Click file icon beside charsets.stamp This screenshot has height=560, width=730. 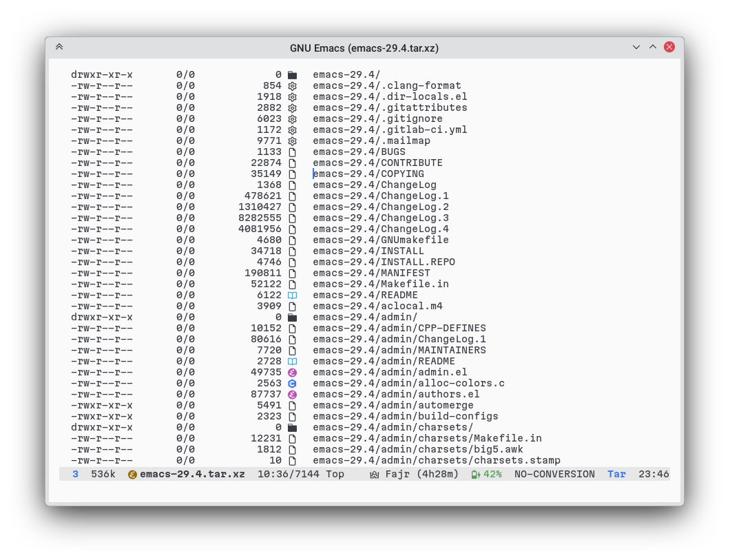[x=293, y=461]
